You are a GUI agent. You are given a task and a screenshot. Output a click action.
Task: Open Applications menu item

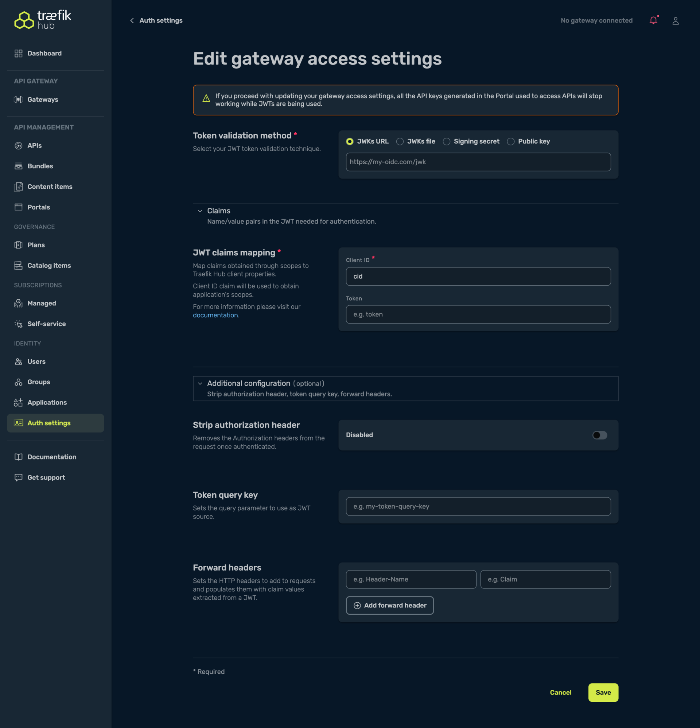tap(55, 403)
